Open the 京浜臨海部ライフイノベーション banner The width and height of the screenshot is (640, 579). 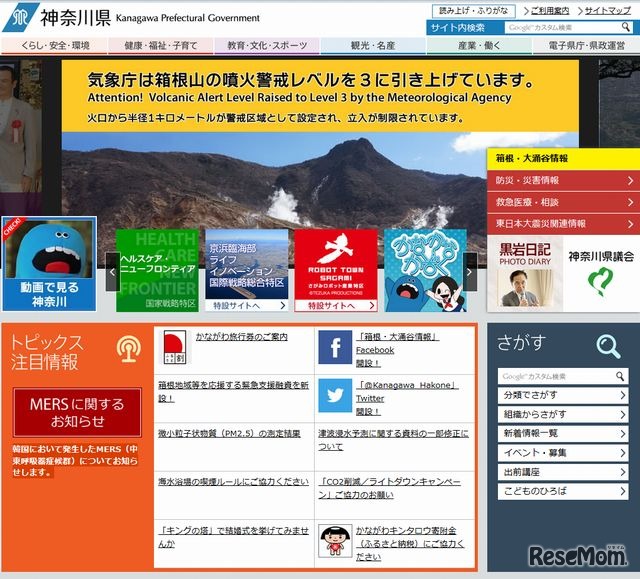[x=247, y=271]
